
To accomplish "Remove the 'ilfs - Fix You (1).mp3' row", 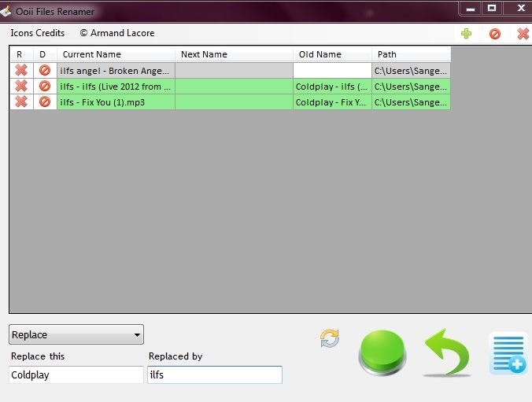I will tap(21, 101).
